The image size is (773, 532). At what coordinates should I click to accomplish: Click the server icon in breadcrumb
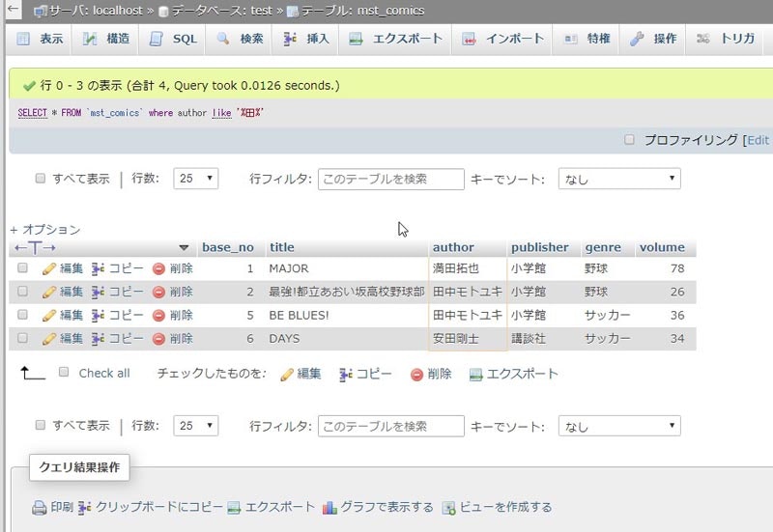pyautogui.click(x=41, y=11)
